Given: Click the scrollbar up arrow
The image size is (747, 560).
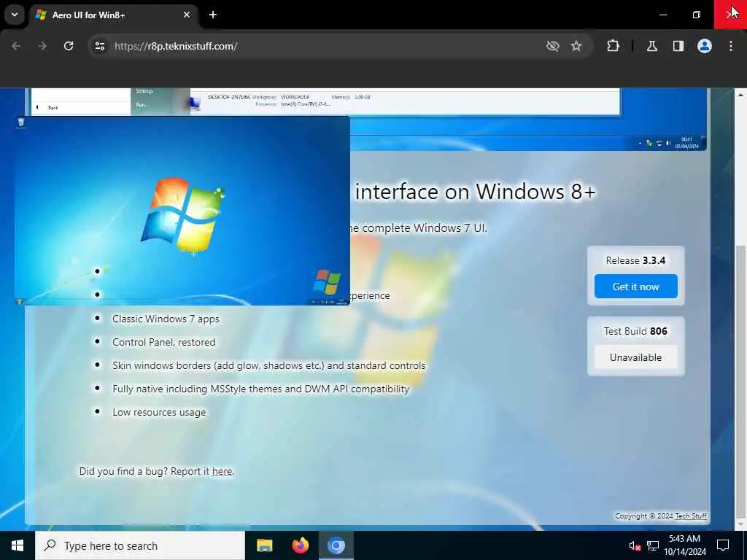Looking at the screenshot, I should [740, 96].
